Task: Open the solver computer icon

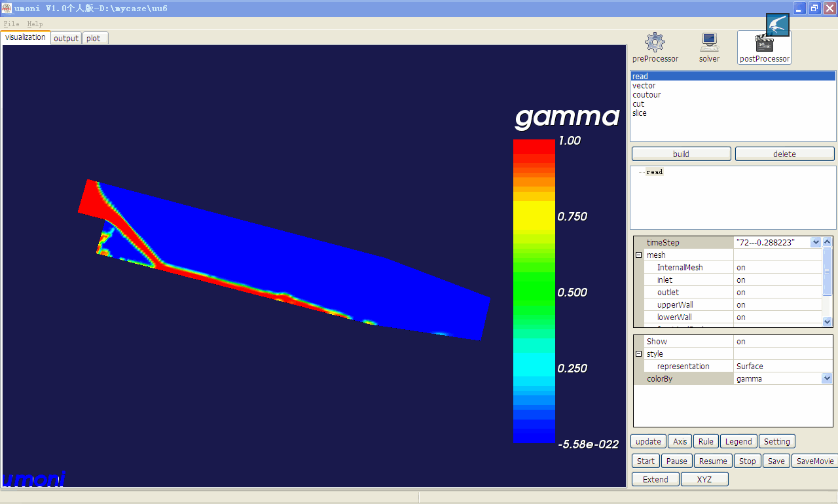Action: click(709, 43)
